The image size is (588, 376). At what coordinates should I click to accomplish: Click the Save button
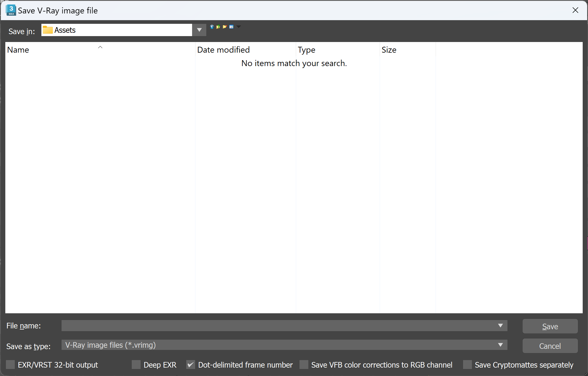point(550,326)
